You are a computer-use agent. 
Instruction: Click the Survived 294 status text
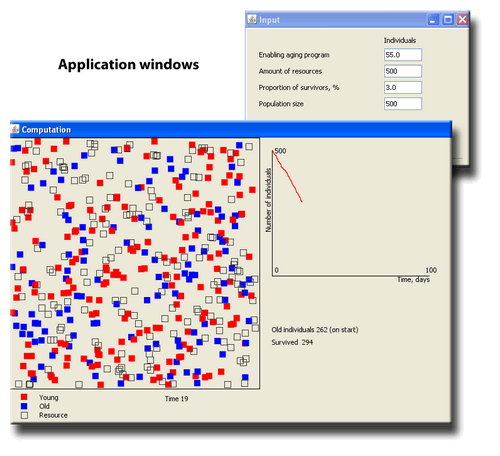pos(292,342)
